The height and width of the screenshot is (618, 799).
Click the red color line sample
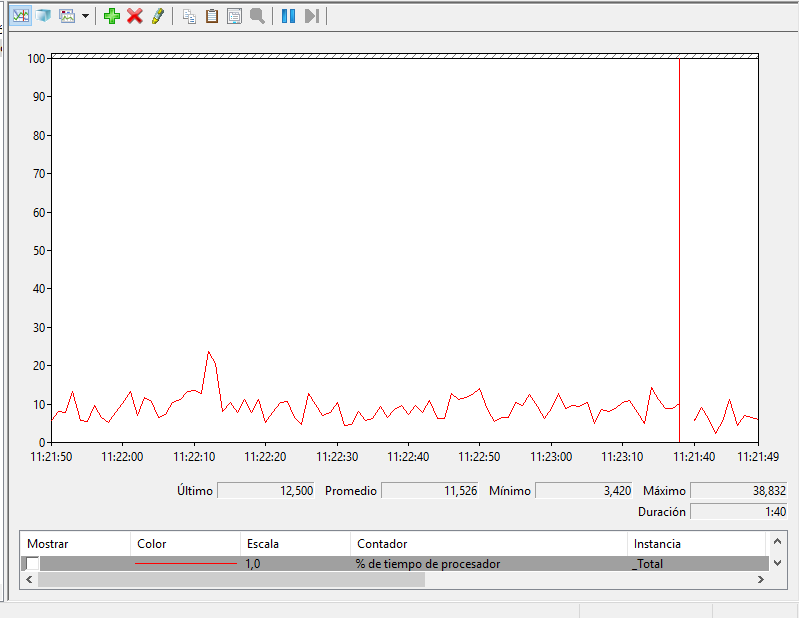[x=186, y=563]
